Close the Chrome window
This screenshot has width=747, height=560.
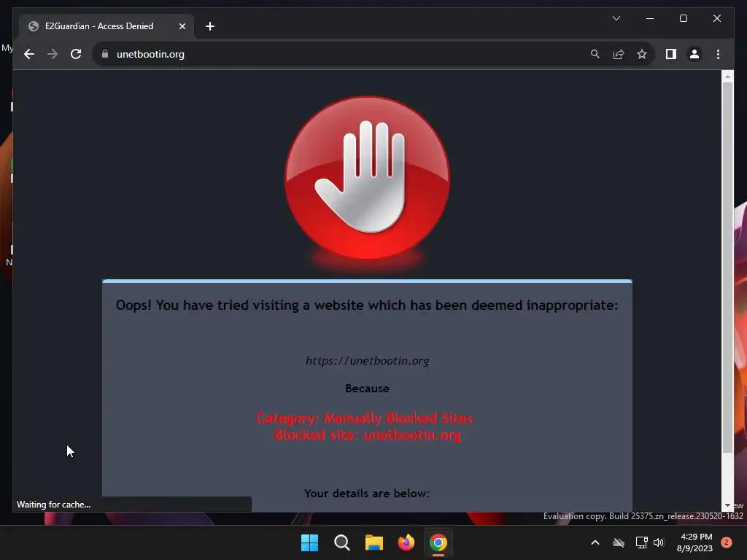716,18
